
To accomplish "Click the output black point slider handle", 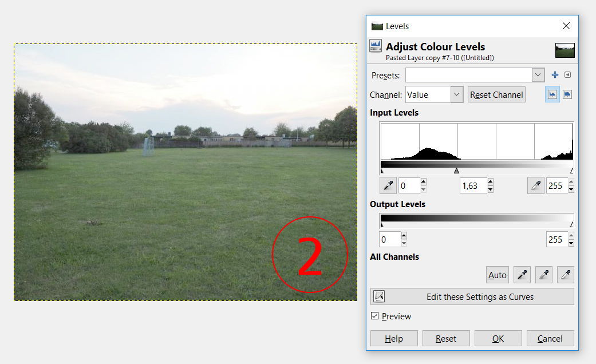I will 382,224.
